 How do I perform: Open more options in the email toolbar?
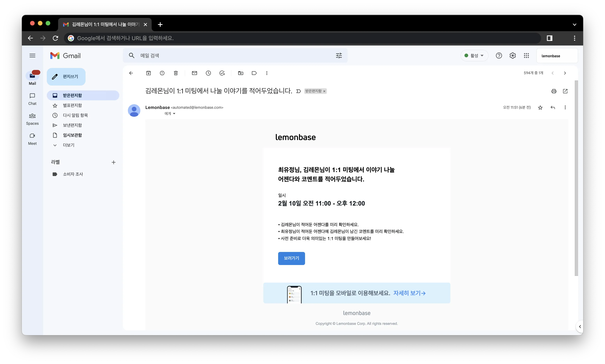(267, 73)
